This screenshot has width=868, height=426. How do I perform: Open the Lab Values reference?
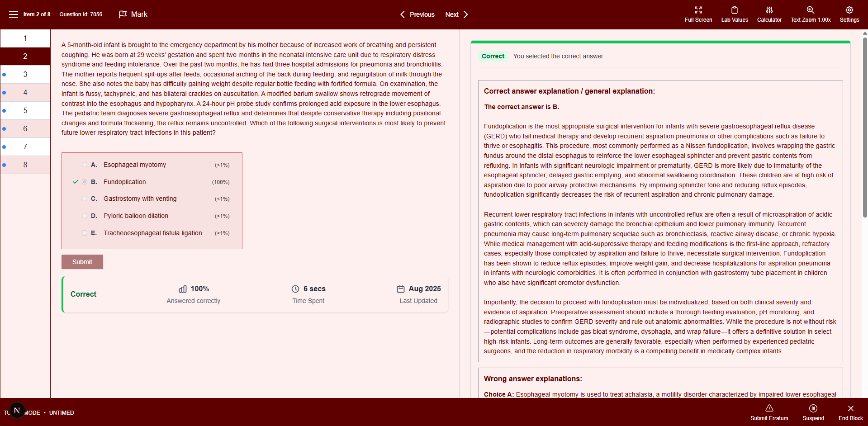click(x=734, y=14)
